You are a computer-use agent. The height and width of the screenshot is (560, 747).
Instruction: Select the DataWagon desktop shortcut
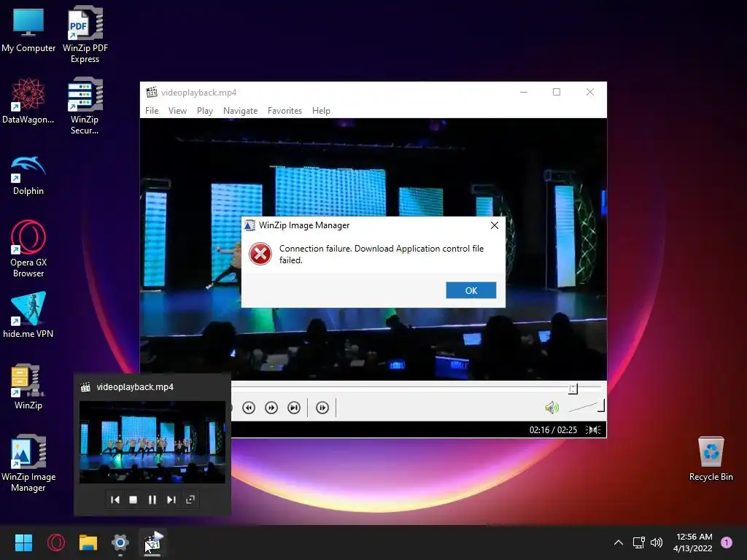(x=28, y=101)
